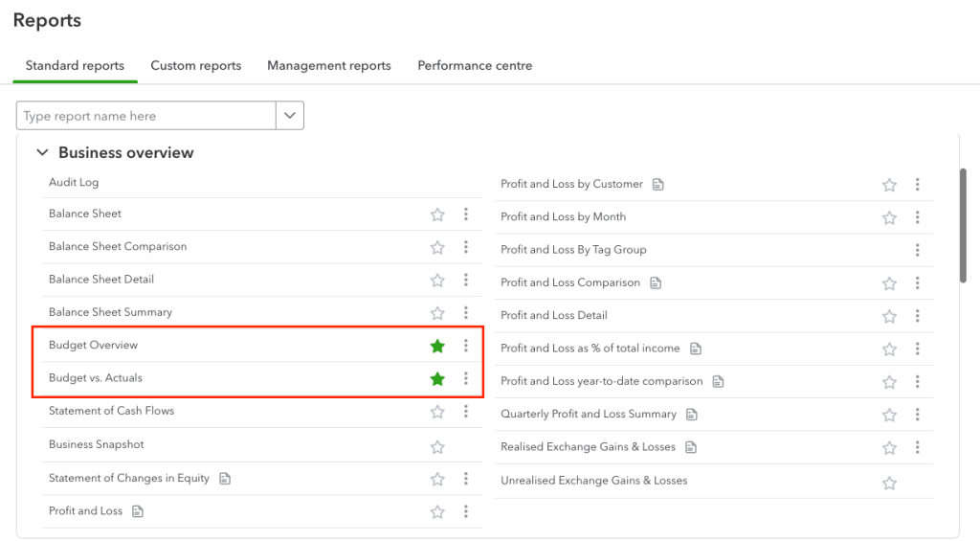Open more options for Balance Sheet
The image size is (980, 541).
coord(466,214)
